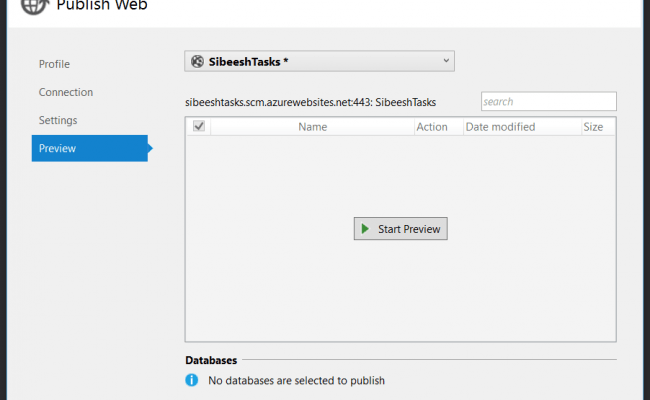Click the SibeeshTasks globe profile icon
650x400 pixels.
pyautogui.click(x=197, y=61)
